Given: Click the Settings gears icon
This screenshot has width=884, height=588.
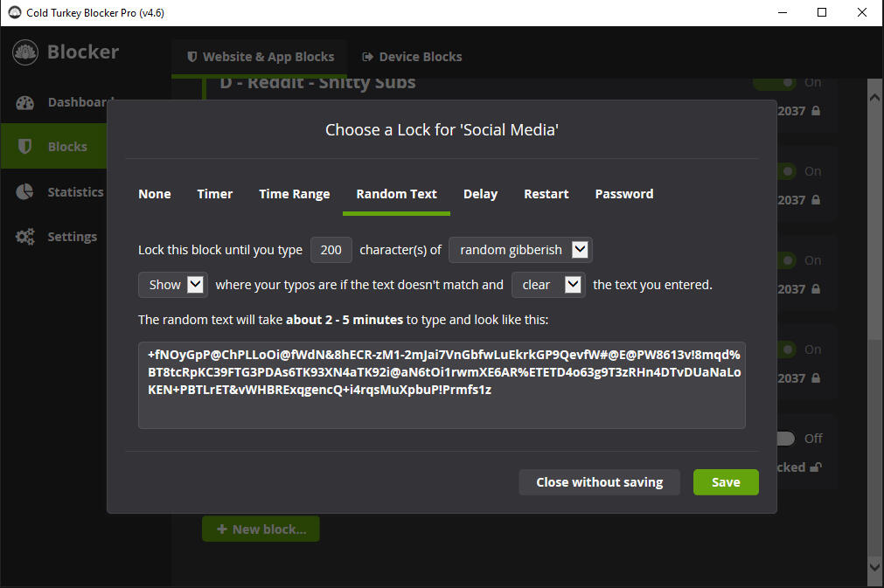Looking at the screenshot, I should pyautogui.click(x=24, y=237).
